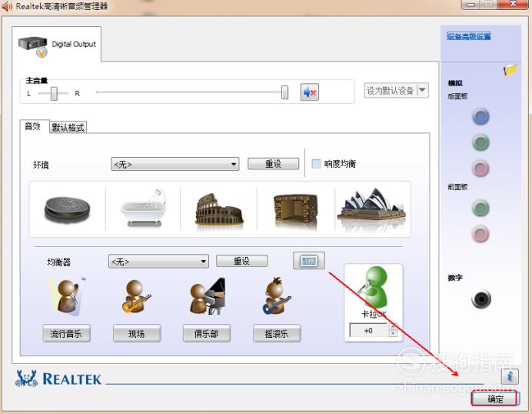This screenshot has width=532, height=414.
Task: Click the blue rear panel jack
Action: [x=480, y=116]
